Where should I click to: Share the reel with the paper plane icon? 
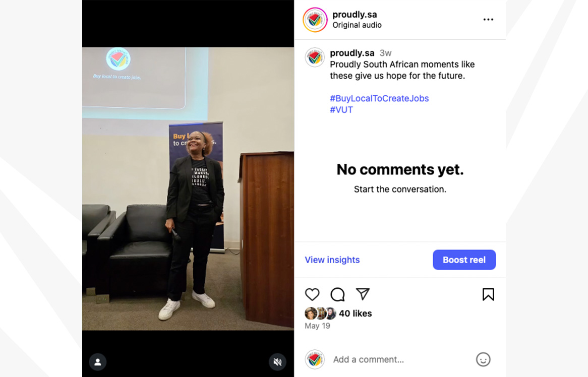click(x=363, y=294)
